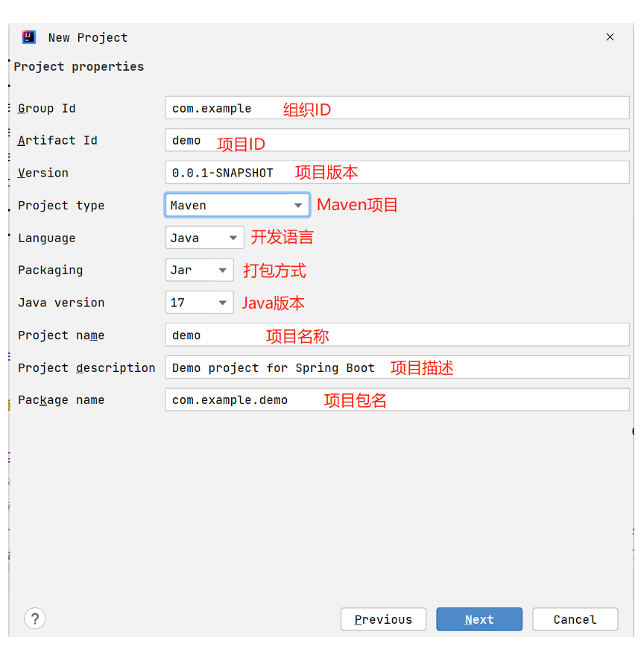Open the Packaging Jar dropdown

[x=200, y=270]
